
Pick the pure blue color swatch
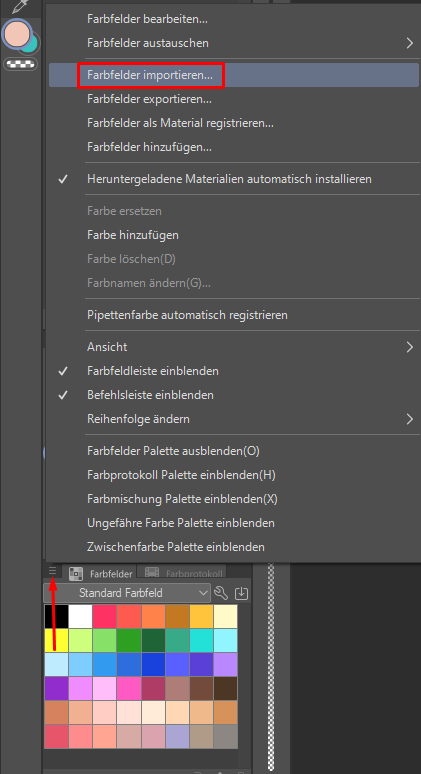[x=153, y=664]
